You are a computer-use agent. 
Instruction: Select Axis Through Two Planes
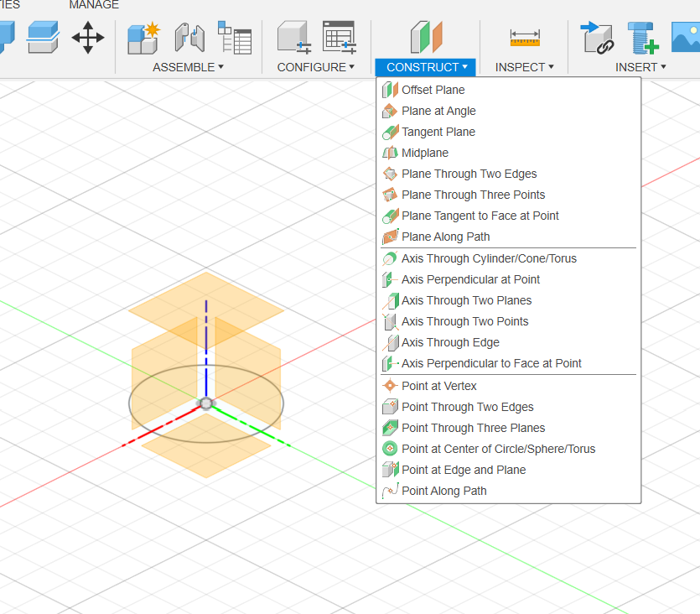point(509,300)
